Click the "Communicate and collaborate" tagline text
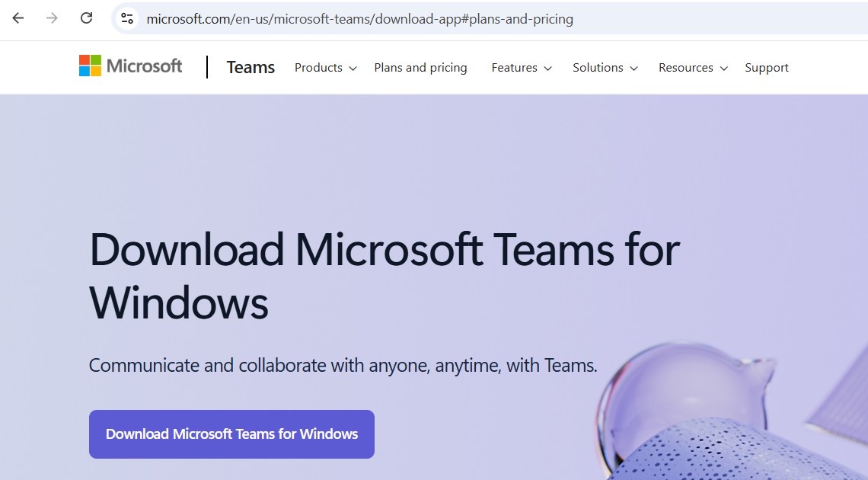 [x=343, y=365]
